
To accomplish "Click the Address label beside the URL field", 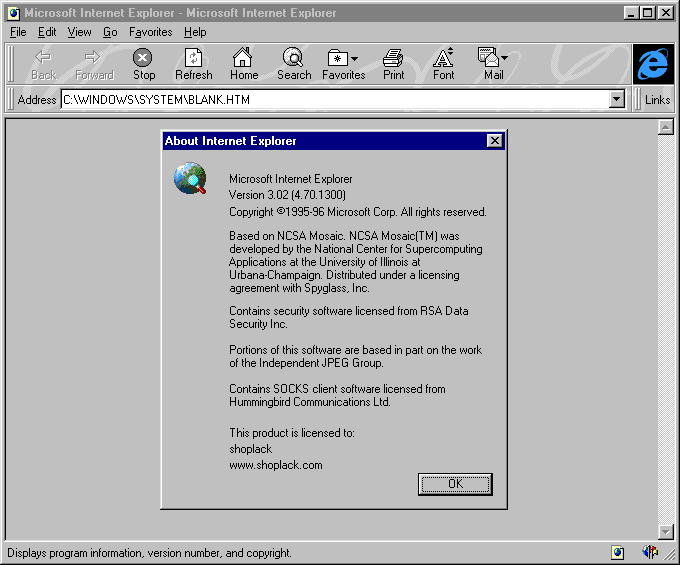I will pyautogui.click(x=37, y=100).
